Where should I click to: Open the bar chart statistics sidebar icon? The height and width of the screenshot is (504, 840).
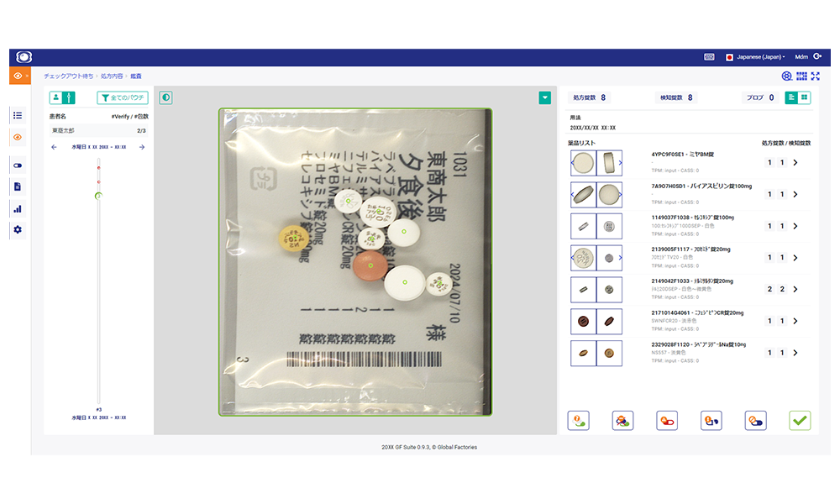tap(18, 209)
